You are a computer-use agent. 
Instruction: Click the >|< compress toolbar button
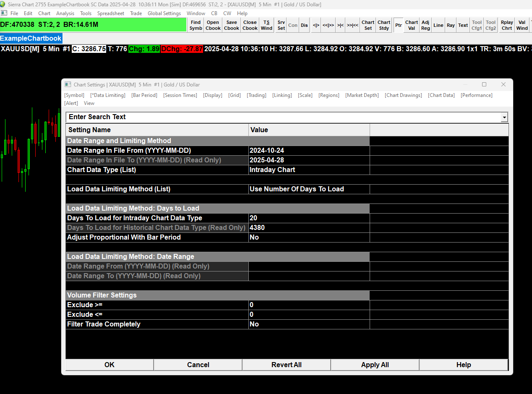coord(340,25)
